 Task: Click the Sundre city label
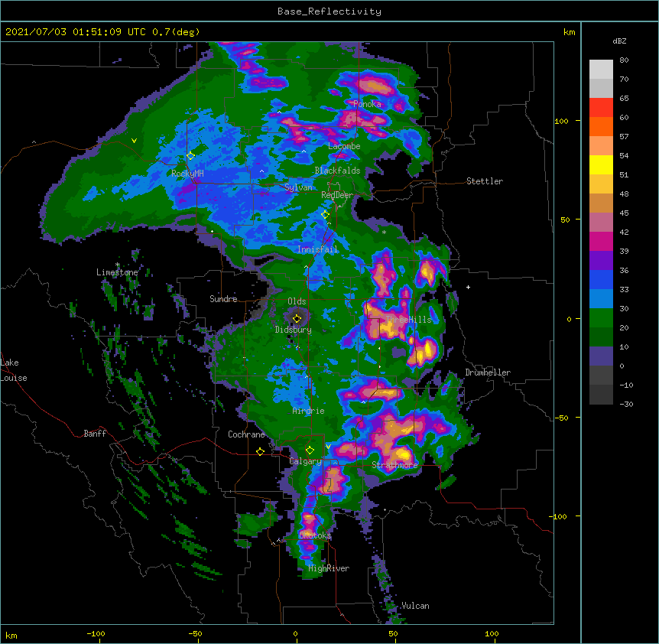click(223, 299)
